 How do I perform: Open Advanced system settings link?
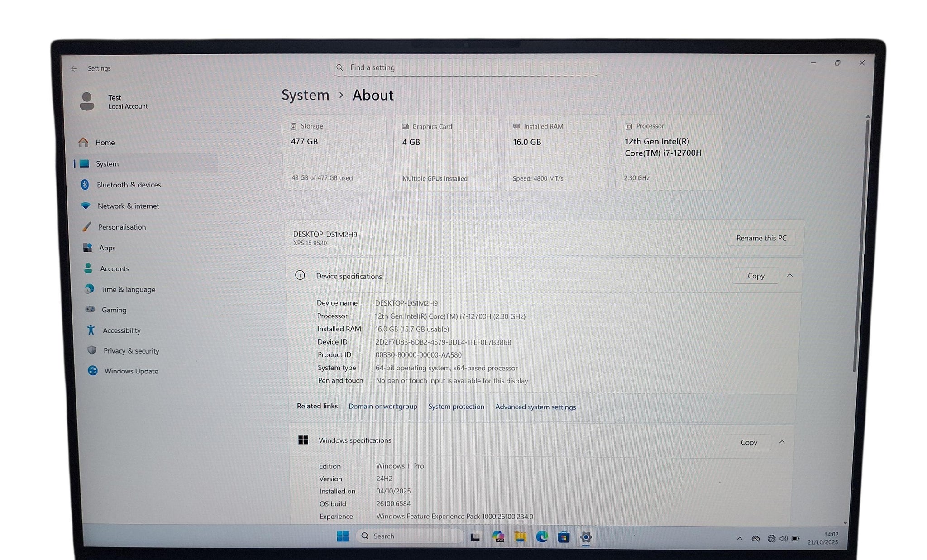[535, 407]
